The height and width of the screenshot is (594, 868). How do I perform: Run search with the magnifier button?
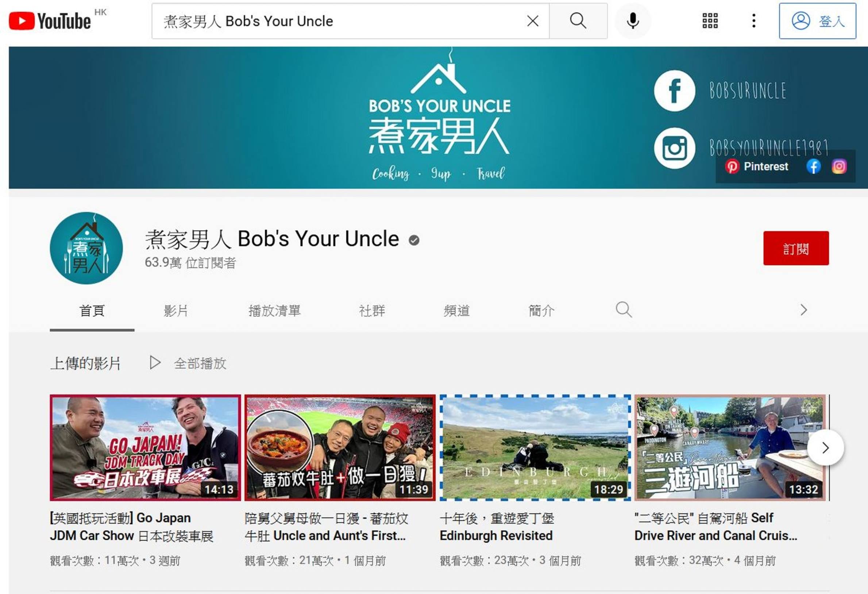coord(578,21)
